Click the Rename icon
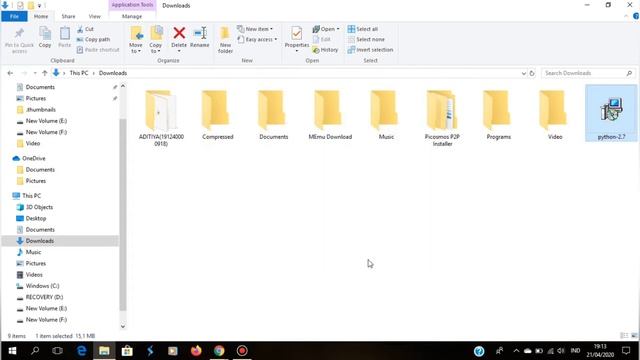The image size is (640, 360). 200,33
